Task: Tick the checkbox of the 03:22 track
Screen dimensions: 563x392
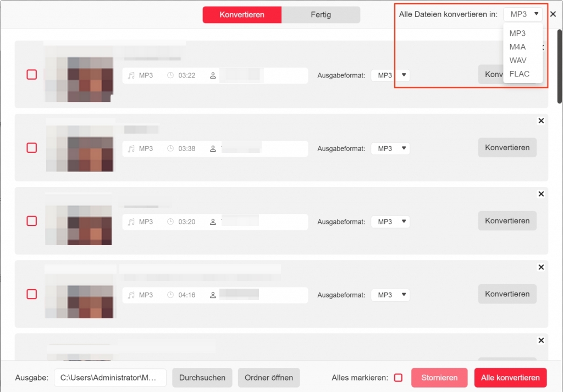Action: [x=31, y=75]
